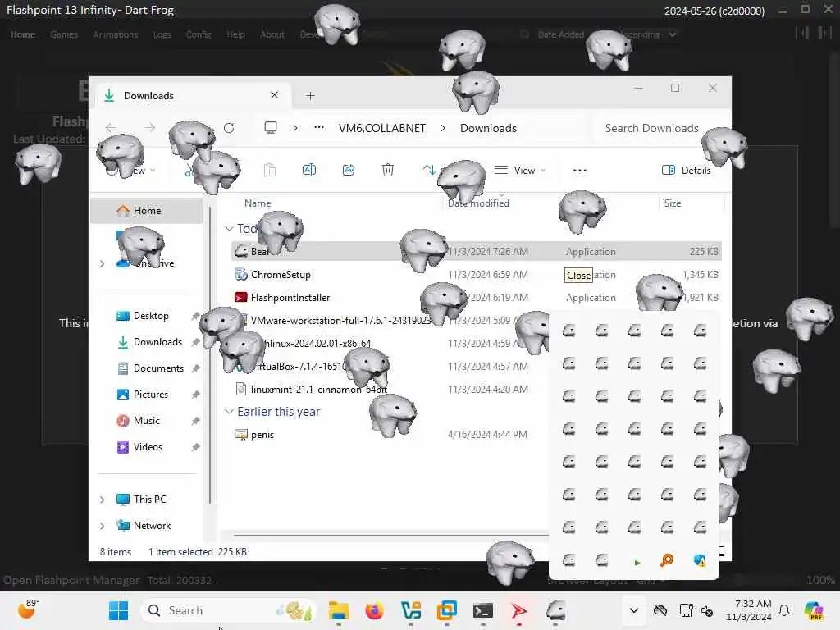Image resolution: width=840 pixels, height=630 pixels.
Task: Open the Windows Start menu
Action: pos(118,610)
